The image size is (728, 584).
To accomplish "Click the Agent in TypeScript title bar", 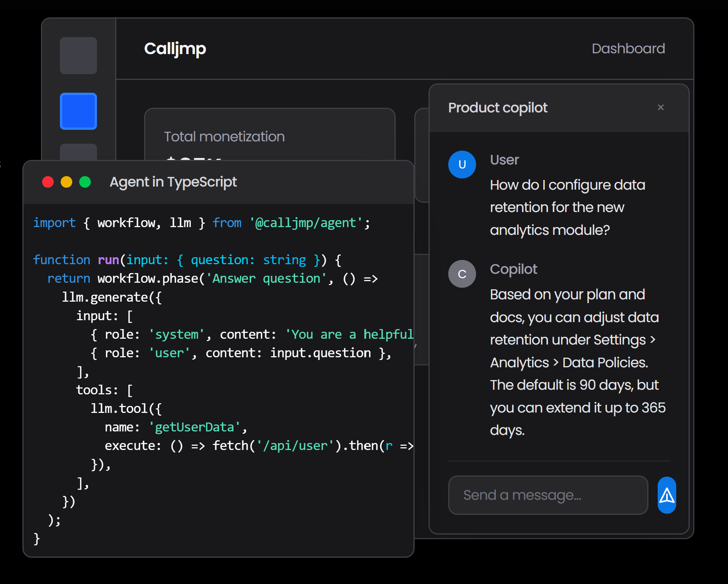I will [173, 182].
